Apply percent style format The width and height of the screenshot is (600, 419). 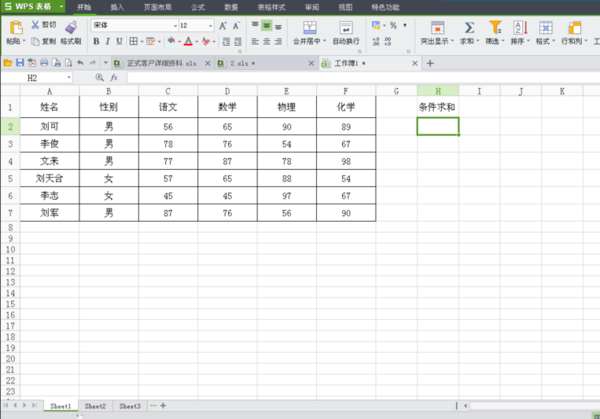pos(393,26)
